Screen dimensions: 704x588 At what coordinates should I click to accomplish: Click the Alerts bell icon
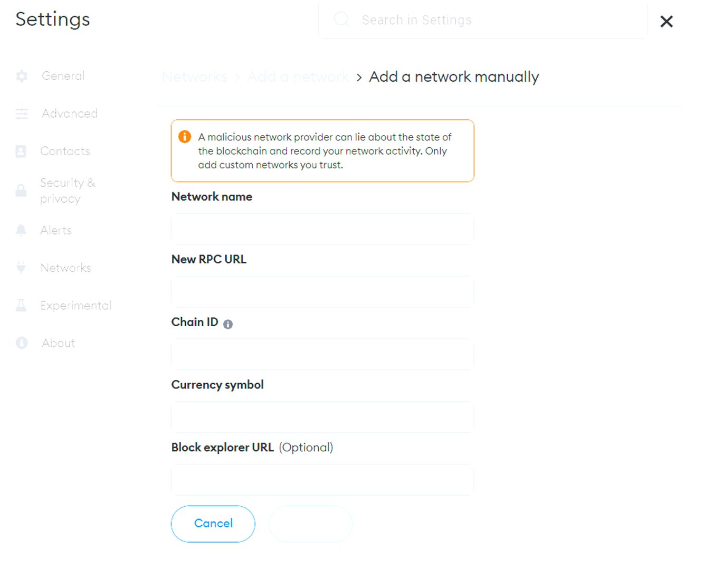[x=21, y=230]
